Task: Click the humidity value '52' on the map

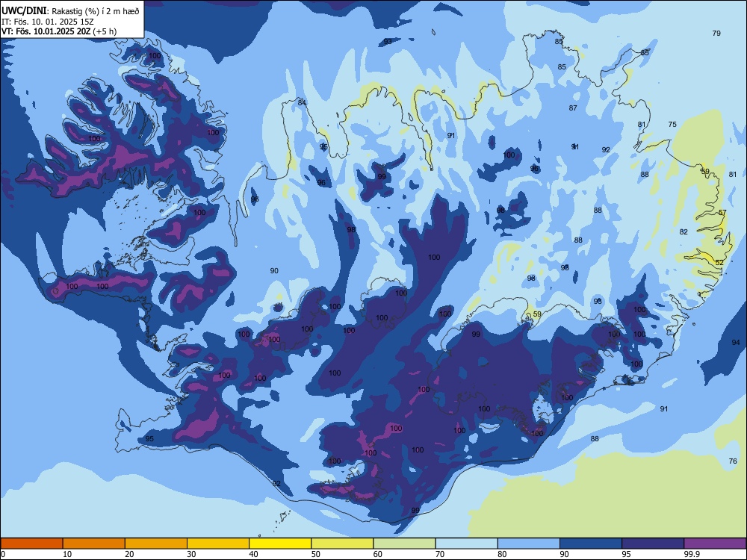Action: pos(719,262)
